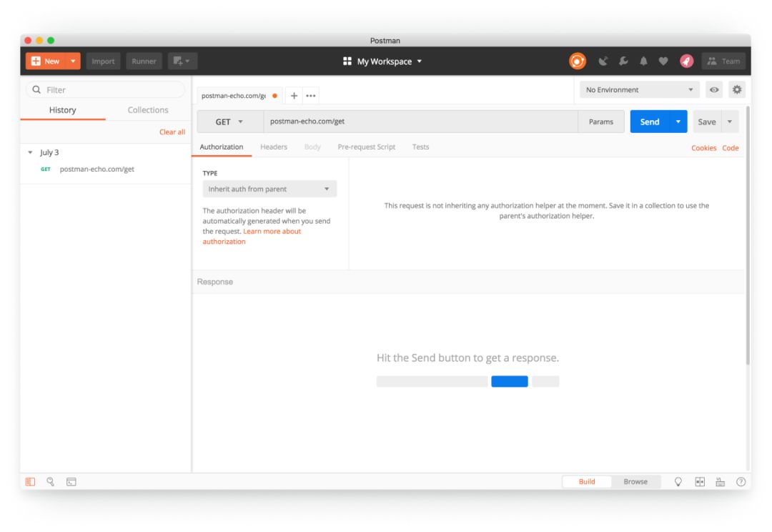Click the Save button

707,122
